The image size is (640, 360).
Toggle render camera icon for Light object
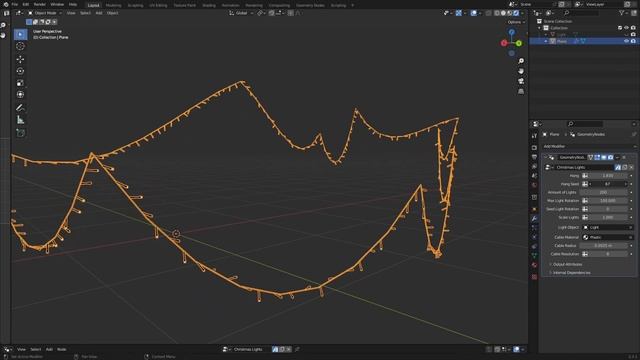tap(633, 35)
